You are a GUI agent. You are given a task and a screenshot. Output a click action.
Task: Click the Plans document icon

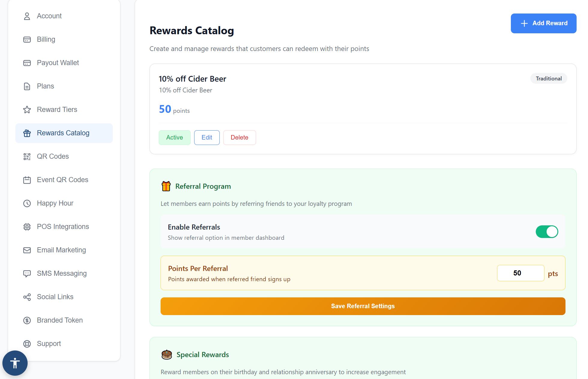coord(27,86)
